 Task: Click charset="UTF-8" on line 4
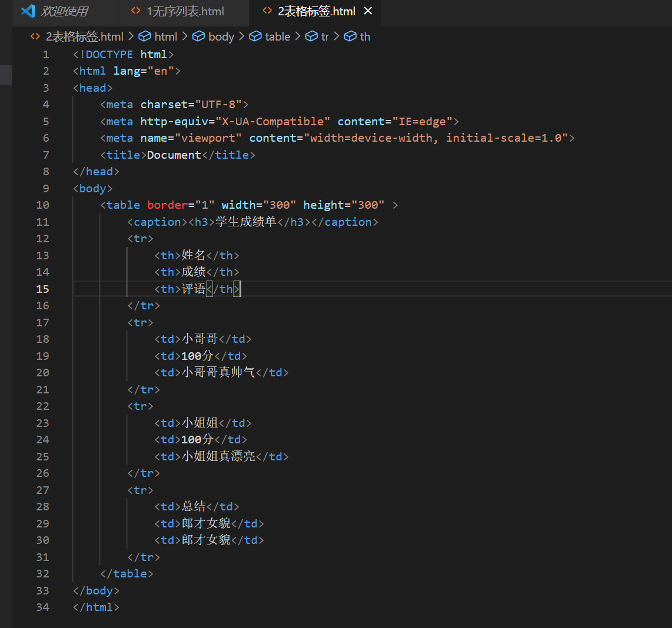click(191, 105)
